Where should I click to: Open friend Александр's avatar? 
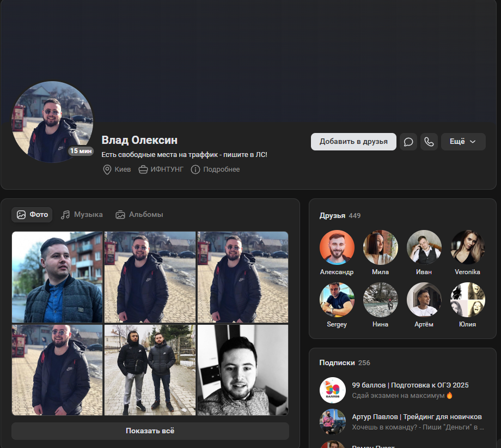337,247
